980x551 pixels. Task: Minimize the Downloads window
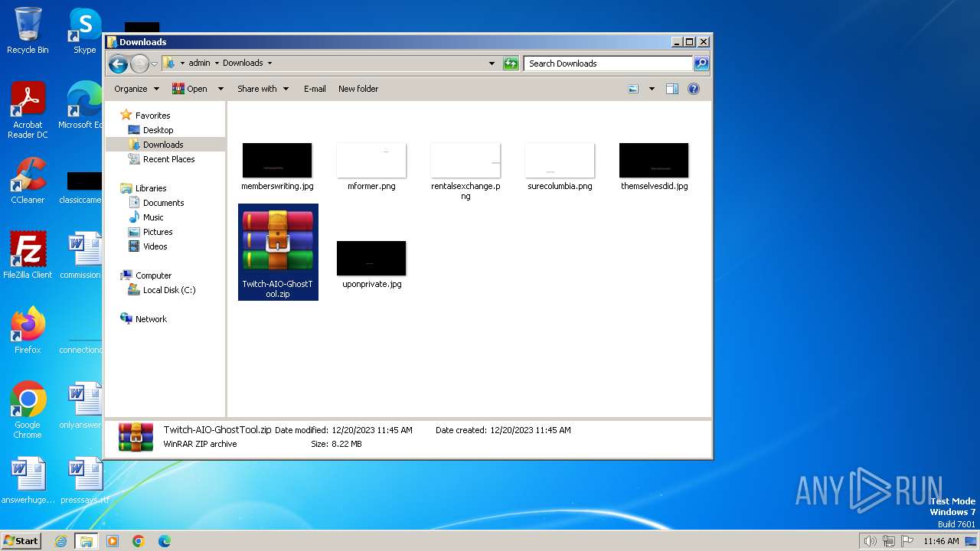[x=676, y=42]
